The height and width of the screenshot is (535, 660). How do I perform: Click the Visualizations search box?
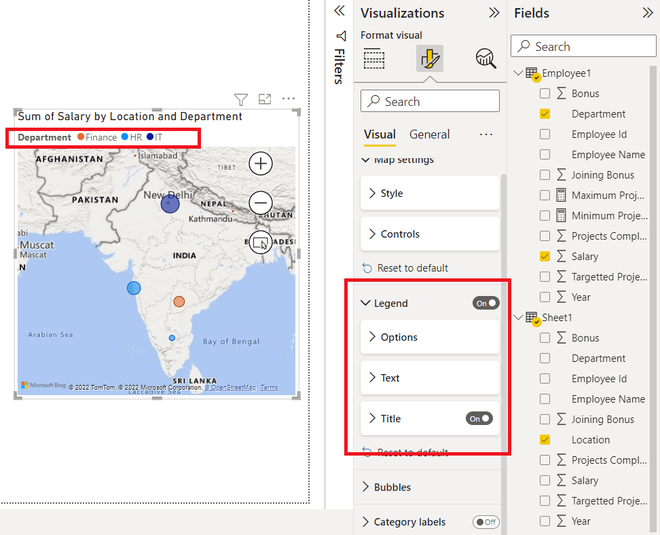430,101
